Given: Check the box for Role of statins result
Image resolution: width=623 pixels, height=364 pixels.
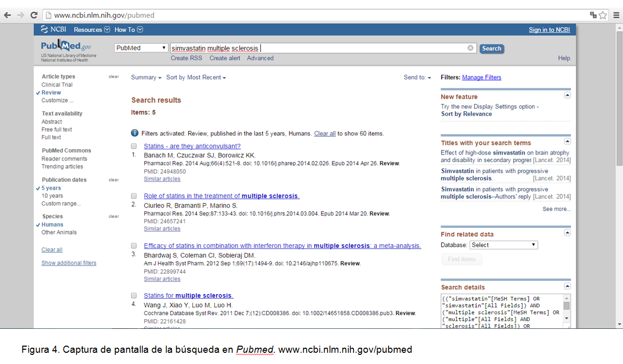Looking at the screenshot, I should [134, 196].
